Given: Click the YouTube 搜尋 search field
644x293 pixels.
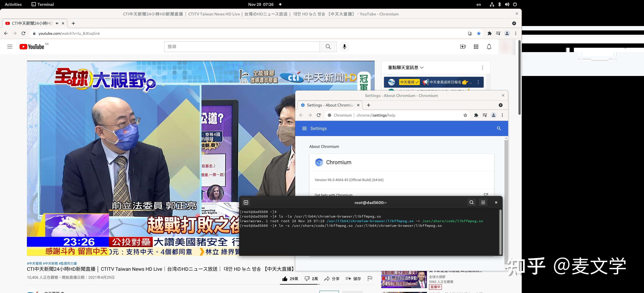Looking at the screenshot, I should (x=242, y=47).
